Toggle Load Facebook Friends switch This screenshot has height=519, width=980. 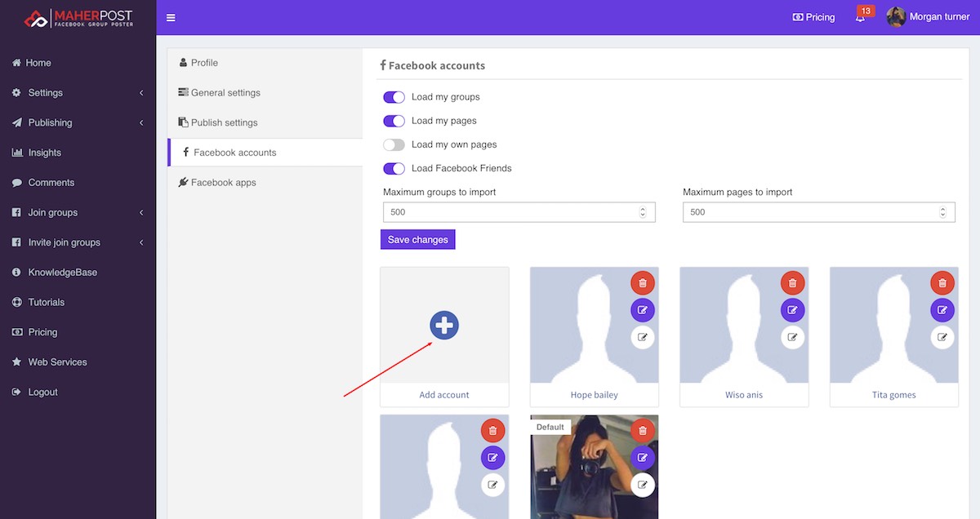(x=394, y=168)
